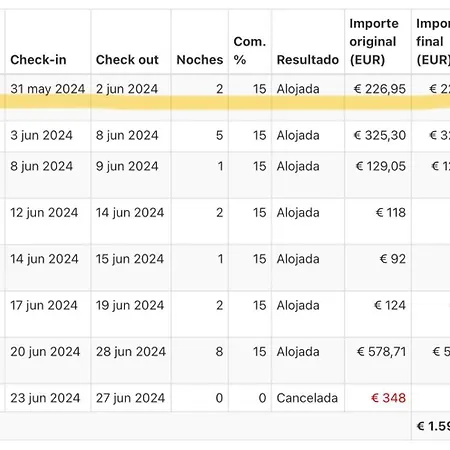Click the red € 348 amount
Screen dimensions: 450x450
pyautogui.click(x=388, y=398)
